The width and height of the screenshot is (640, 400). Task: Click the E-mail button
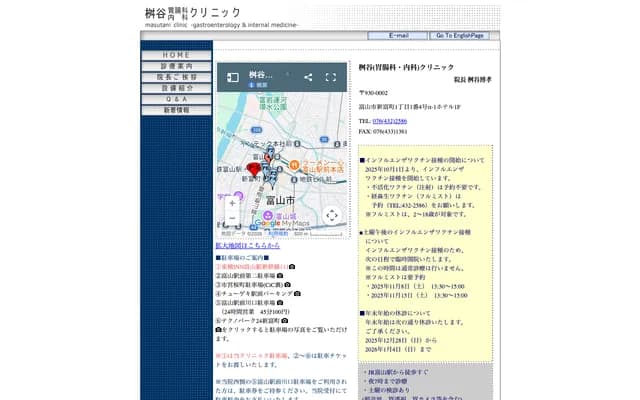(x=398, y=36)
